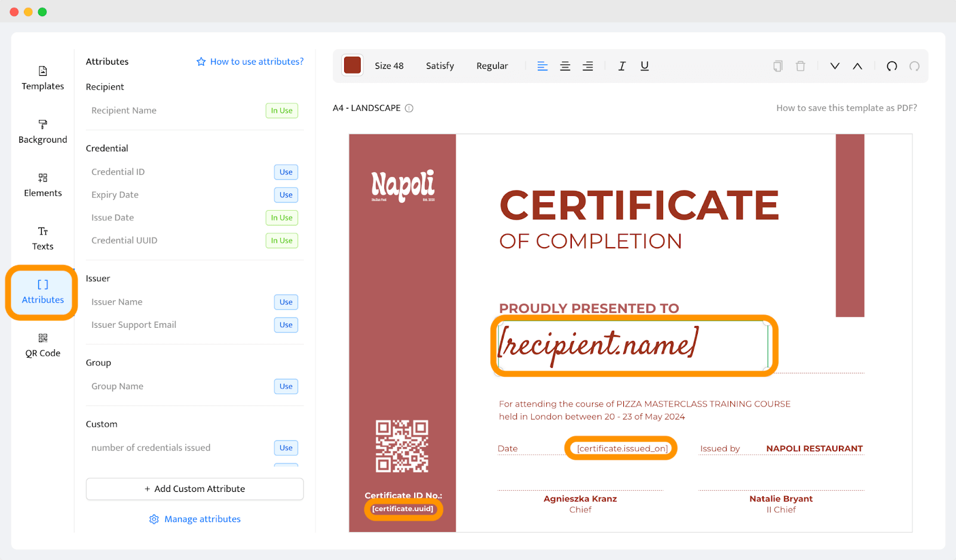Use the Issuer Name attribute
Image resolution: width=956 pixels, height=560 pixels.
(x=286, y=302)
